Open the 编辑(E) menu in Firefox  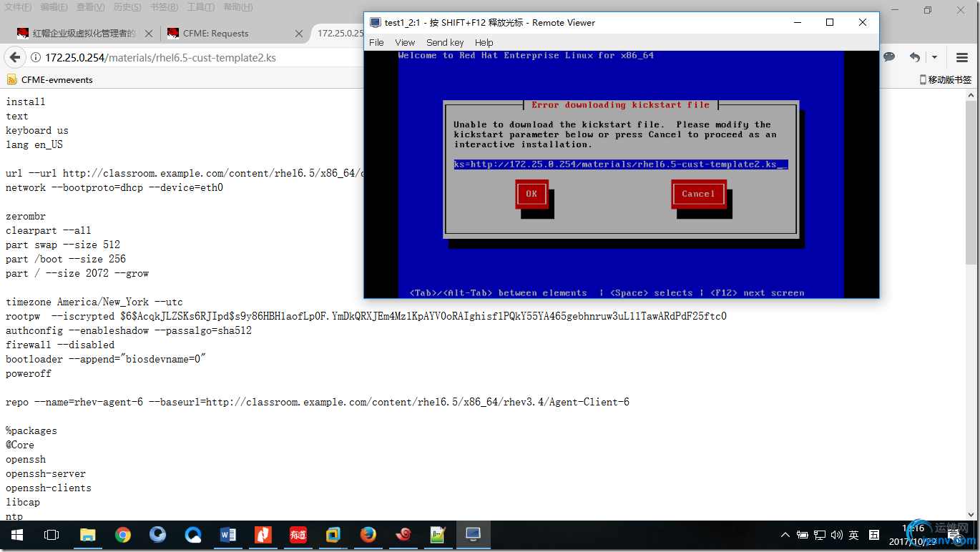pos(54,7)
